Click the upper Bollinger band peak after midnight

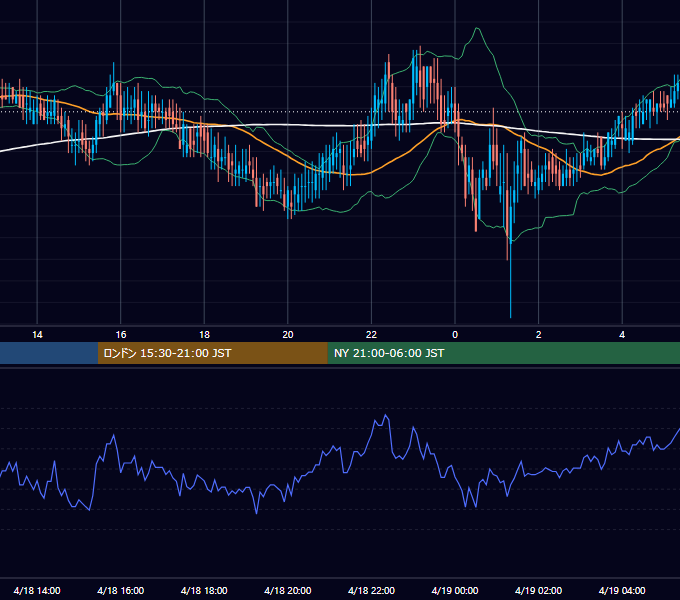pos(477,29)
